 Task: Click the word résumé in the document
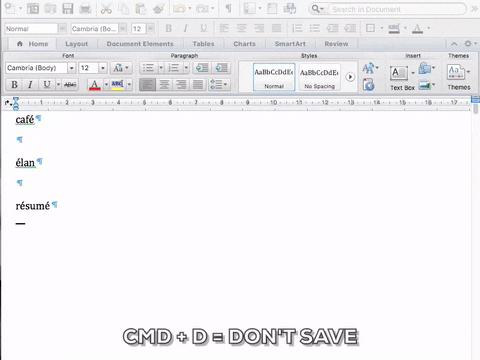(x=33, y=206)
